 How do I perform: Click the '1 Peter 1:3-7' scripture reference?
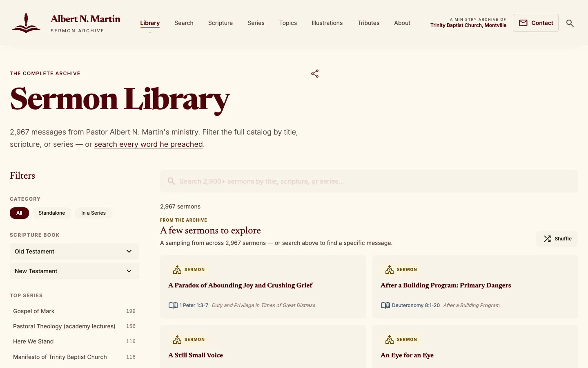pos(194,305)
